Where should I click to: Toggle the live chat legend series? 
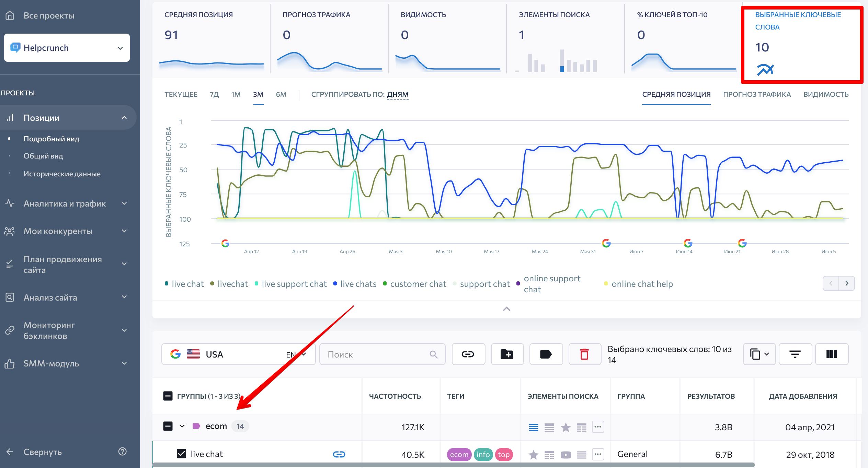click(184, 284)
